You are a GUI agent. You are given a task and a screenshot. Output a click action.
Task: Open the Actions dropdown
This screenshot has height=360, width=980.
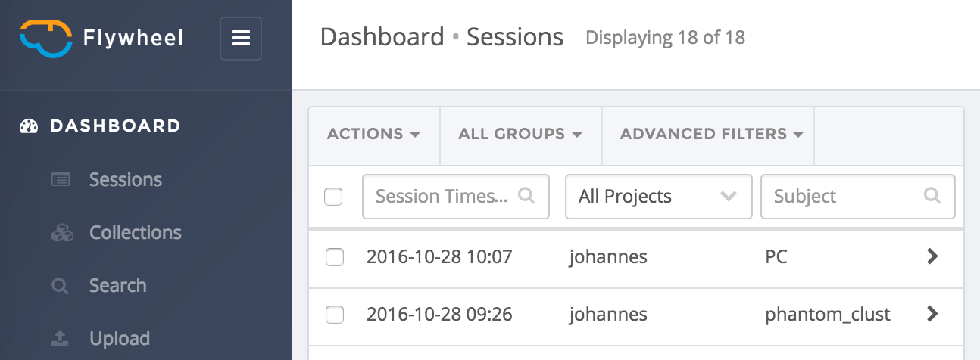pyautogui.click(x=373, y=135)
